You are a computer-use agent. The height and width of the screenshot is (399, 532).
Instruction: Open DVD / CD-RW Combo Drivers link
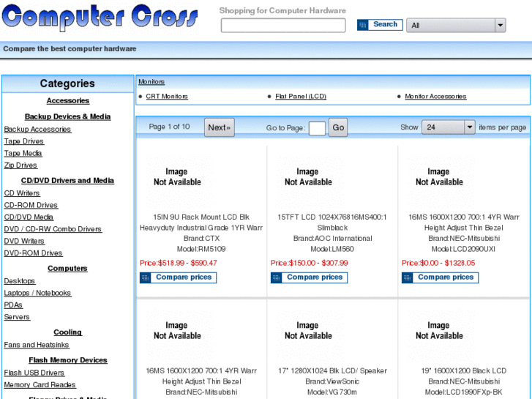pos(53,229)
